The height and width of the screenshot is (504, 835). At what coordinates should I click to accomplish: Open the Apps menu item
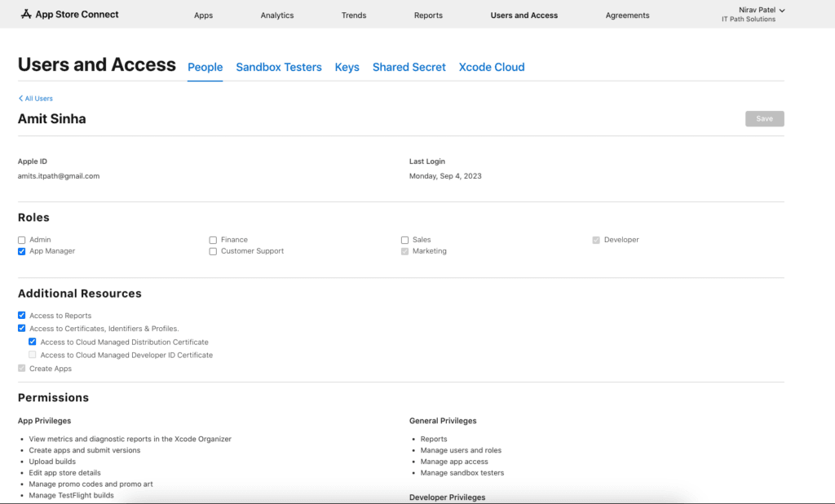coord(203,15)
